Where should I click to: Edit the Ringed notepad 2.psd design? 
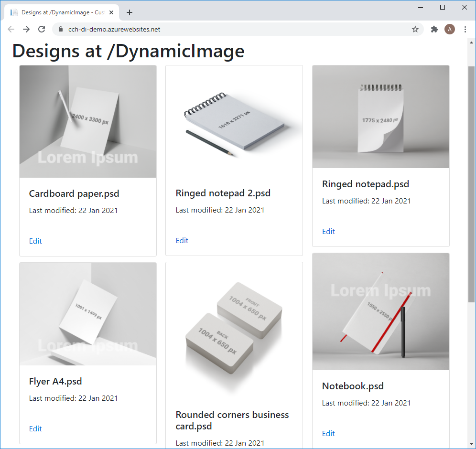tap(182, 241)
